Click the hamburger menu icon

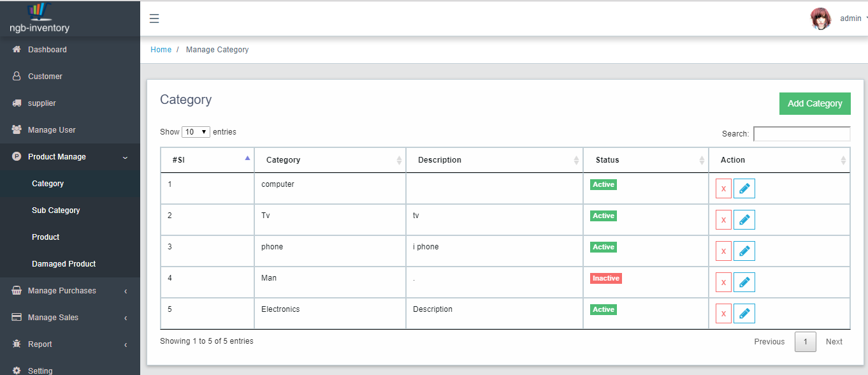(154, 18)
